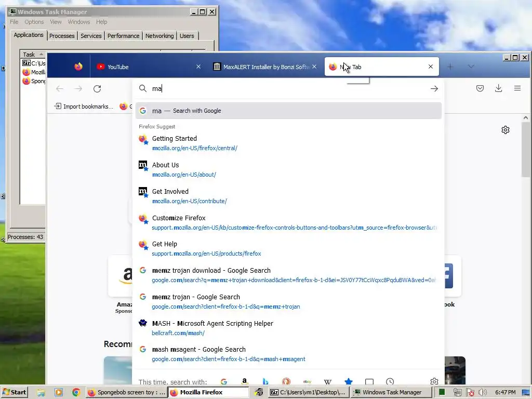Open Services tab in Task Manager
The image size is (532, 399).
[x=91, y=36]
